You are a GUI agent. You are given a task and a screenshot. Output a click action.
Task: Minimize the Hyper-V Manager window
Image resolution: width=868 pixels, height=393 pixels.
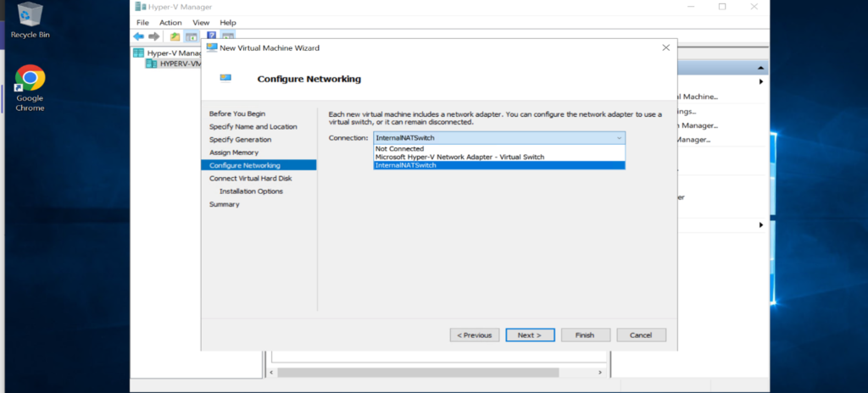click(691, 7)
